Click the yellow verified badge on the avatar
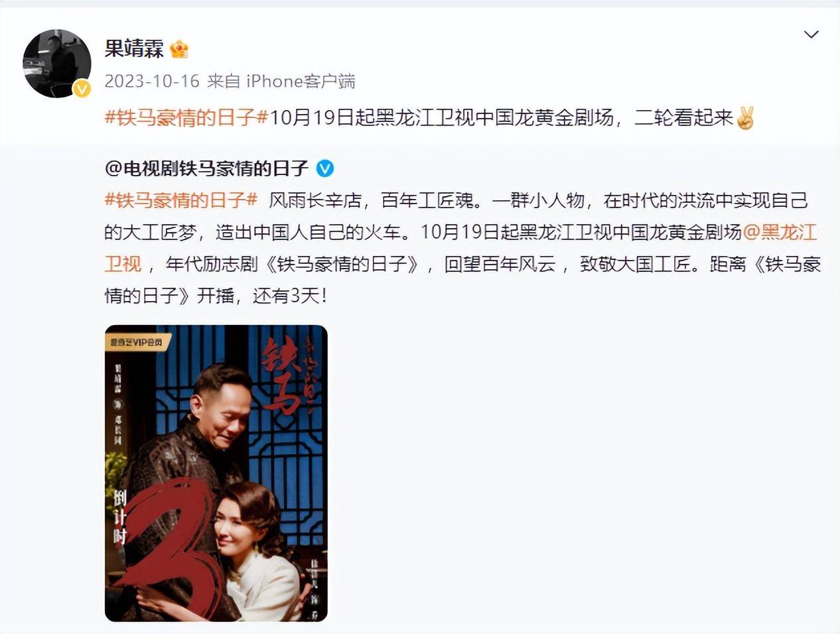The height and width of the screenshot is (634, 840). point(82,88)
